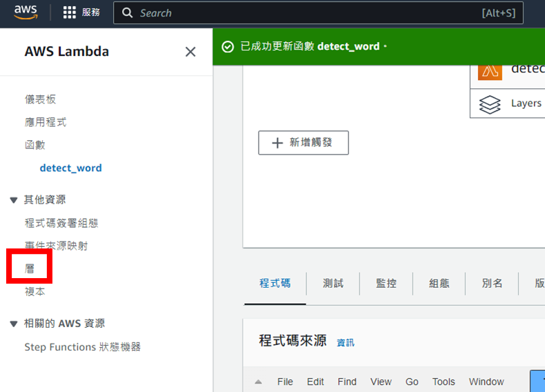The image size is (545, 392).
Task: Switch to the 測試 tab
Action: [x=333, y=283]
